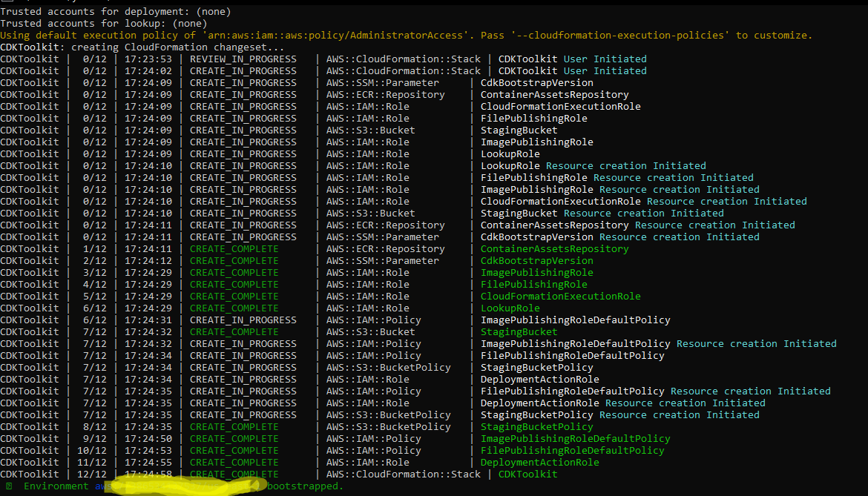Click the REVIEW_IN_PROGRESS status

point(243,59)
